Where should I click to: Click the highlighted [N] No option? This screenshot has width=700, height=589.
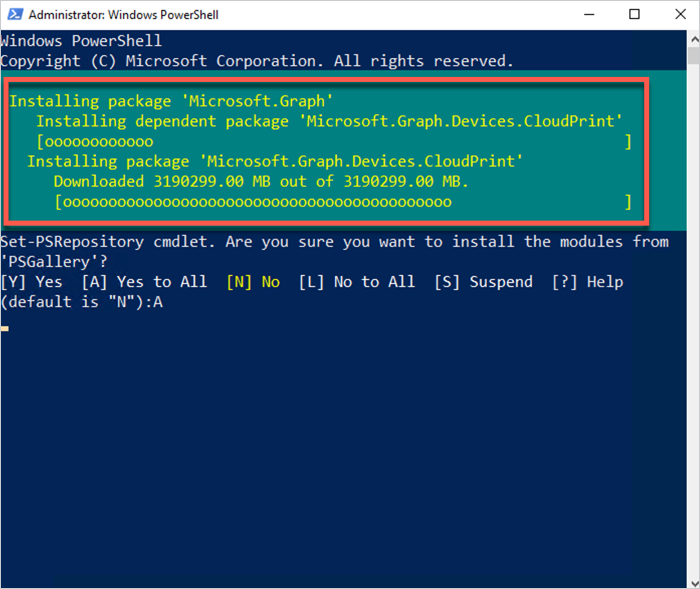253,282
